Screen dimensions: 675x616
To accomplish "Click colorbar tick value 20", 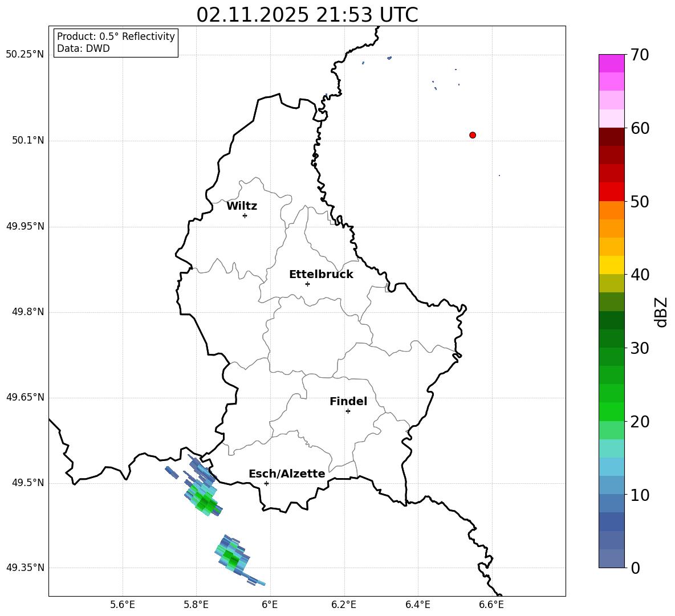I will pyautogui.click(x=640, y=422).
